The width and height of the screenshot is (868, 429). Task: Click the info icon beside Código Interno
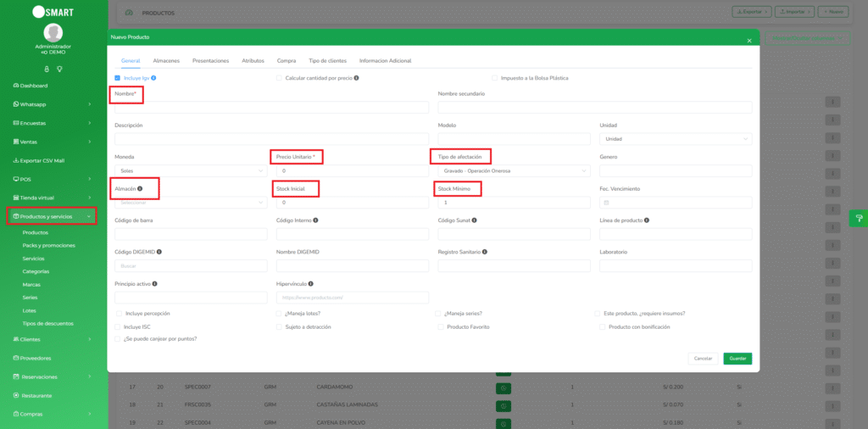(315, 220)
